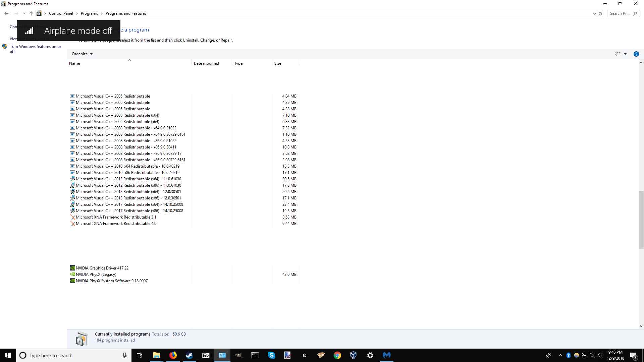Expand the chevron after Programs breadcrumb
Screen dimensions: 644x362
pyautogui.click(x=102, y=13)
